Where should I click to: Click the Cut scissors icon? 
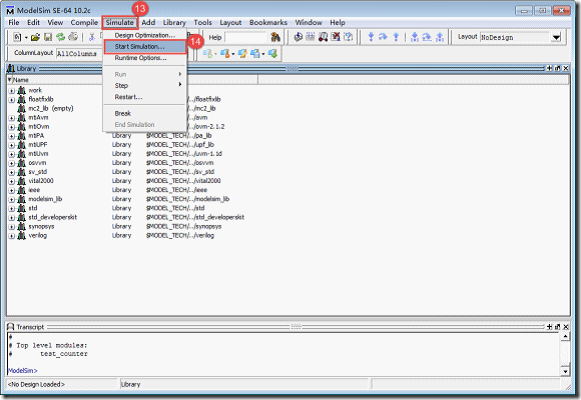tap(92, 37)
